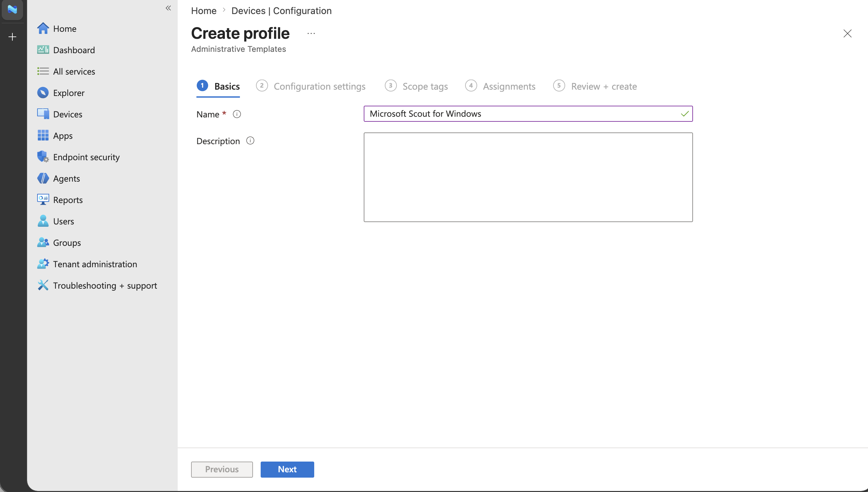Click the Next button
The width and height of the screenshot is (868, 492).
coord(287,469)
